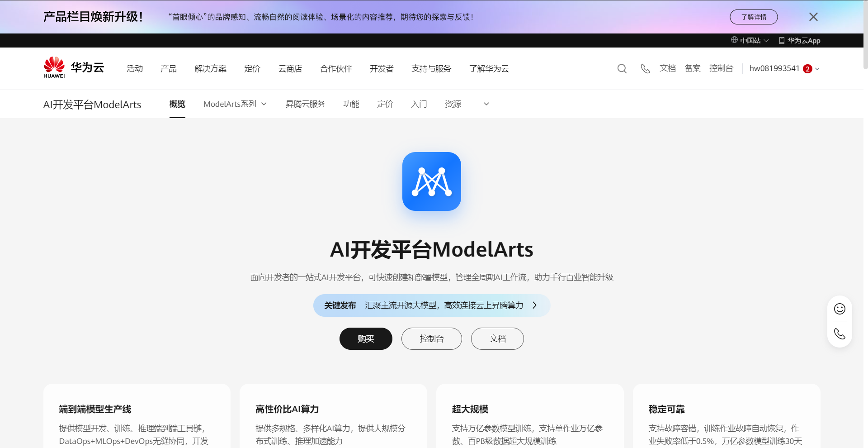The image size is (868, 448).
Task: Open the 云商店 menu
Action: (290, 68)
